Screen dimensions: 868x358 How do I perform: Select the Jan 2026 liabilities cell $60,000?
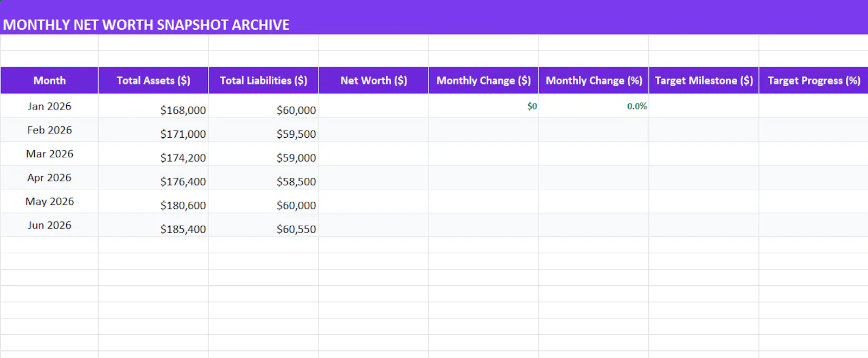pyautogui.click(x=264, y=106)
